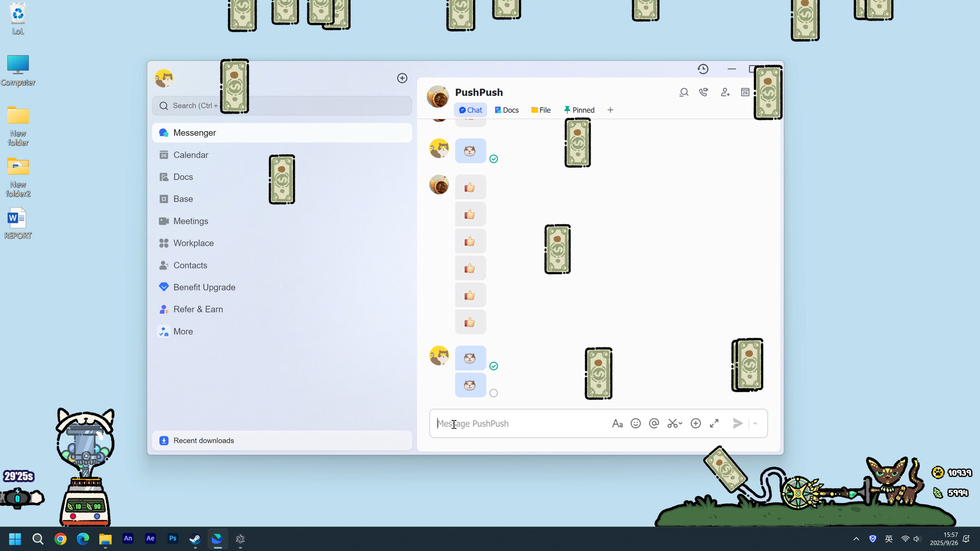The image size is (980, 551).
Task: Expand the More section in the sidebar
Action: 183,331
